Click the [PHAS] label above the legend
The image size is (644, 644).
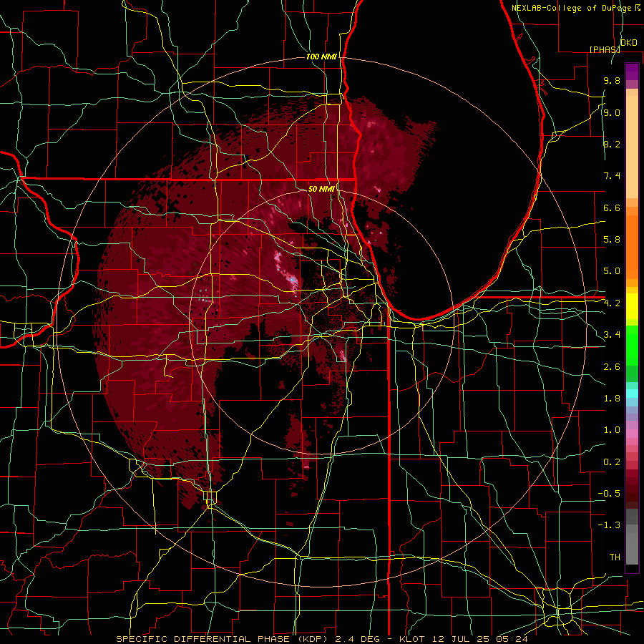pos(605,49)
